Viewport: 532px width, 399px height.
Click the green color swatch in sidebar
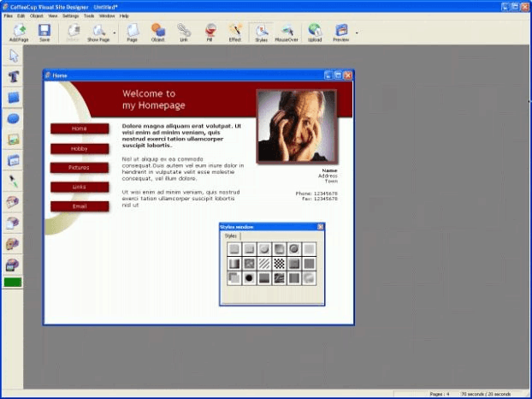tap(14, 282)
